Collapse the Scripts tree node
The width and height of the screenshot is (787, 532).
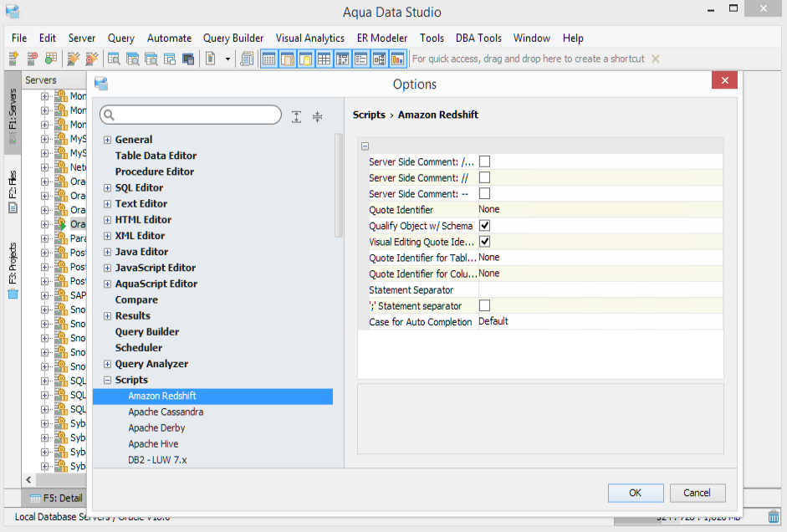point(107,380)
